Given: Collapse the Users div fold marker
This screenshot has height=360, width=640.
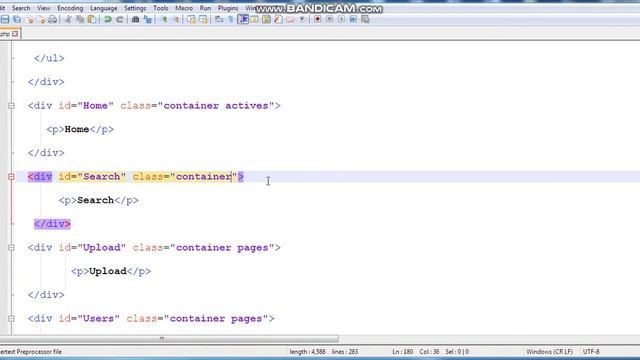Looking at the screenshot, I should (11, 319).
